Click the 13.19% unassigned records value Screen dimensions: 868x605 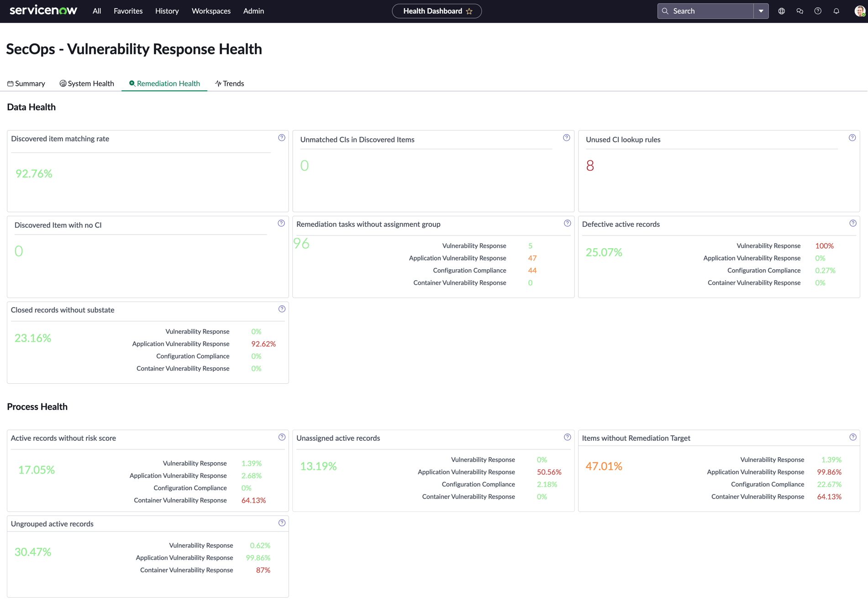pyautogui.click(x=318, y=466)
